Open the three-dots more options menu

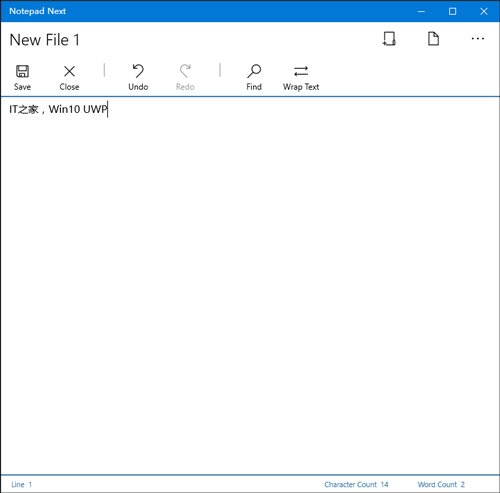[478, 39]
